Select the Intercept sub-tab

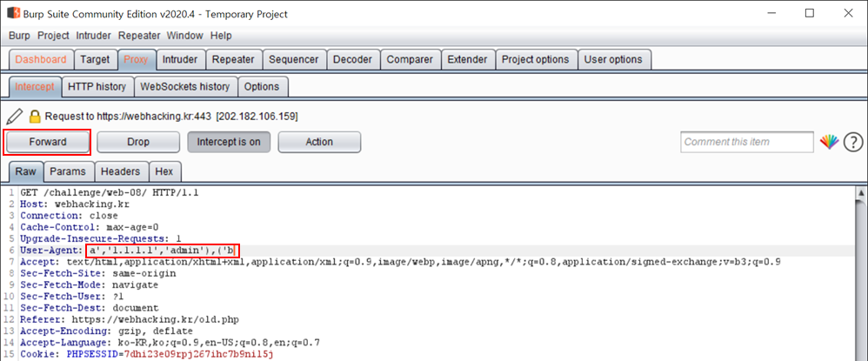[35, 87]
